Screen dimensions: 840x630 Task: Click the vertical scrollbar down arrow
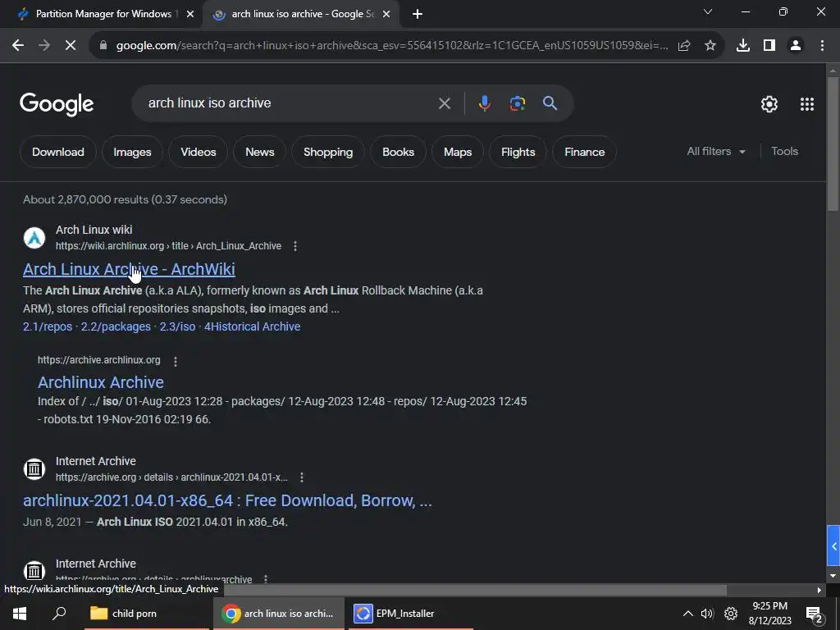[833, 576]
